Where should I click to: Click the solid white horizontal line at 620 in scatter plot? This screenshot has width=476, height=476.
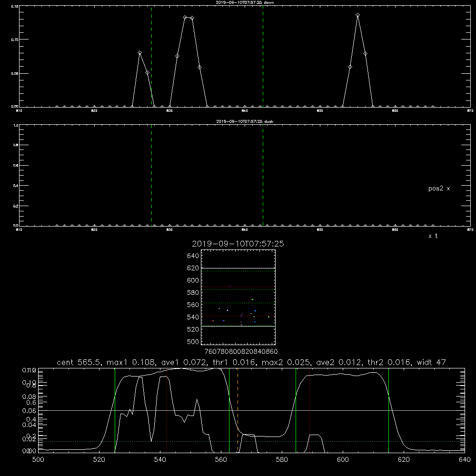(x=238, y=268)
